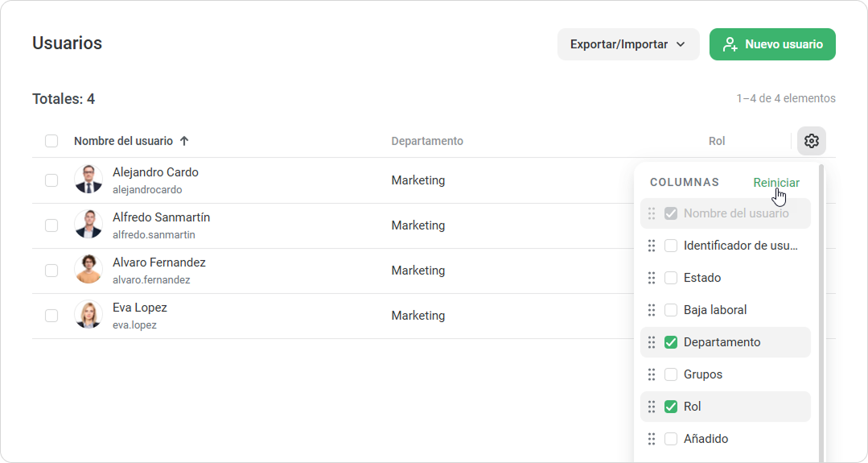
Task: Click the drag handle beside Departamento column
Action: (x=652, y=342)
